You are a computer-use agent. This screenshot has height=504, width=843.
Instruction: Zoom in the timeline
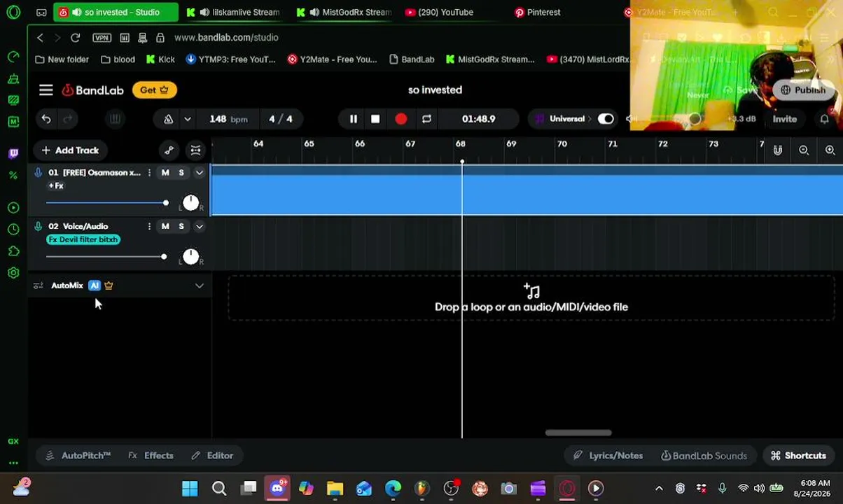coord(830,150)
